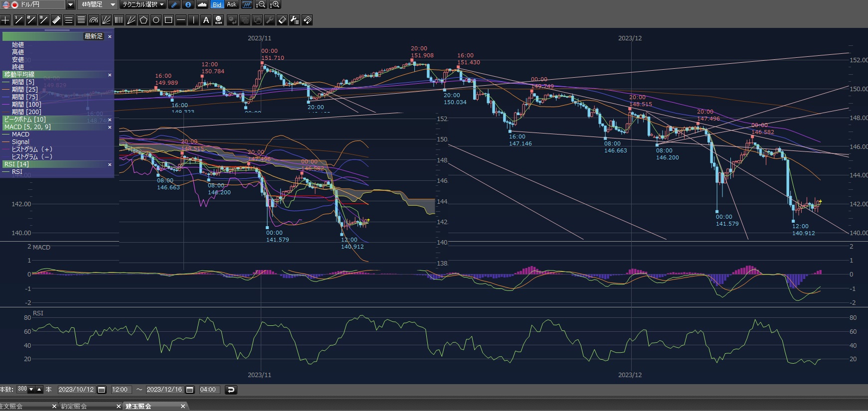
Task: Open the ドル/円 currency pair dropdown
Action: tap(70, 4)
